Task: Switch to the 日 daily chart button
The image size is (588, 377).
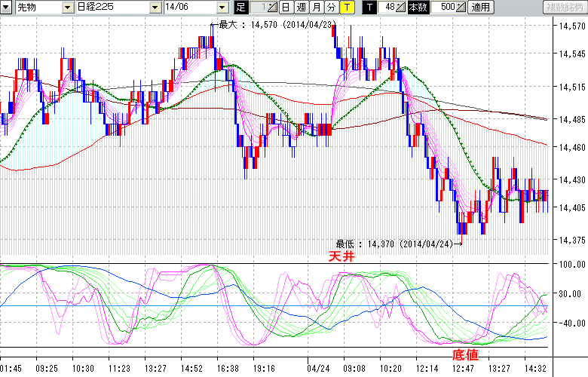Action: tap(286, 7)
